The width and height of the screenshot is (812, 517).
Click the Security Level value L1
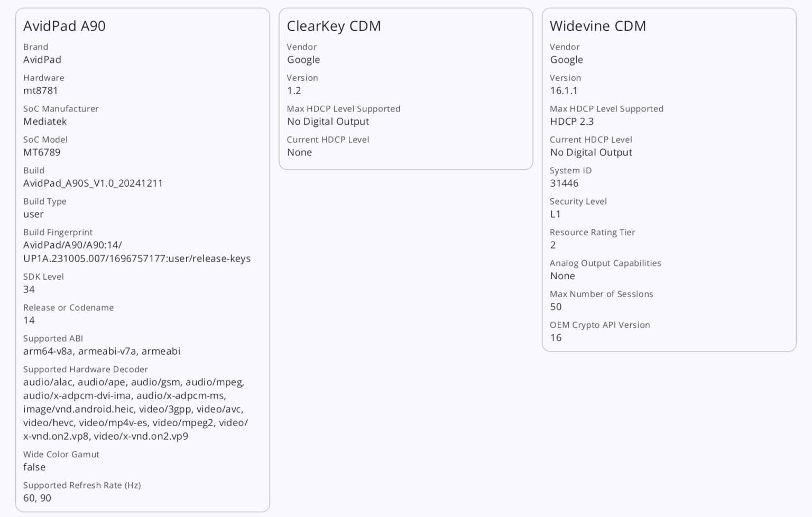[555, 214]
